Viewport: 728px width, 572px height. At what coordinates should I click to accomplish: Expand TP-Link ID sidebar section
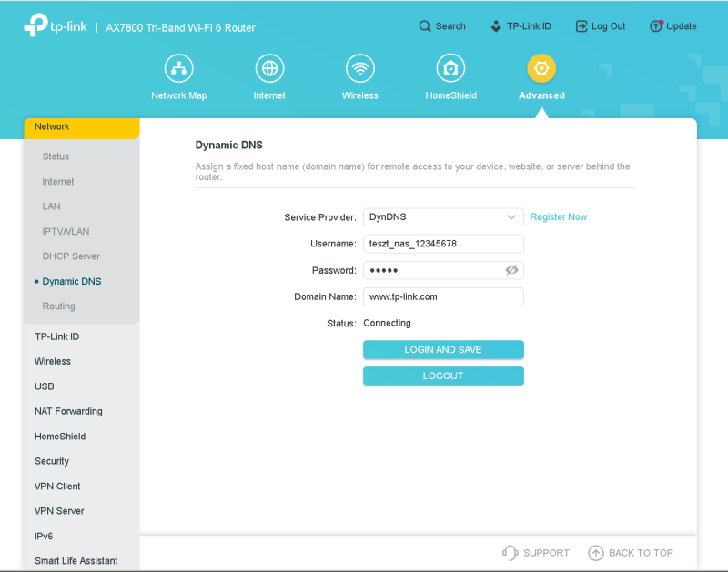[56, 336]
